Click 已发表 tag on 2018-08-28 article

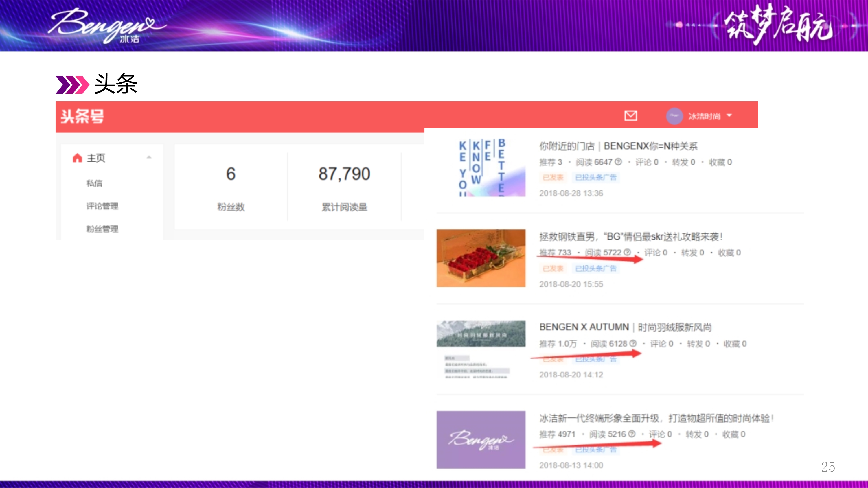[553, 177]
